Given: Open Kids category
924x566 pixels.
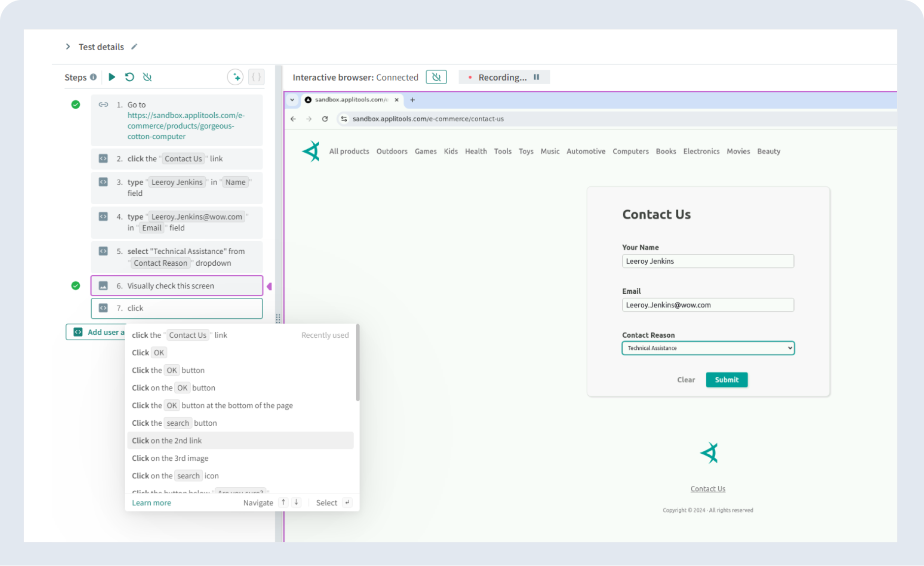Looking at the screenshot, I should [451, 152].
